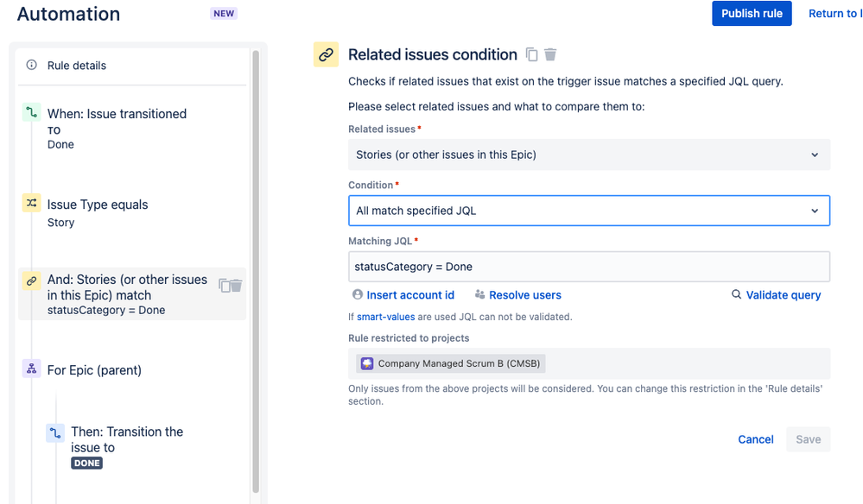Viewport: 863px width, 504px height.
Task: Click the blue transition icon for Then action
Action: coord(55,432)
